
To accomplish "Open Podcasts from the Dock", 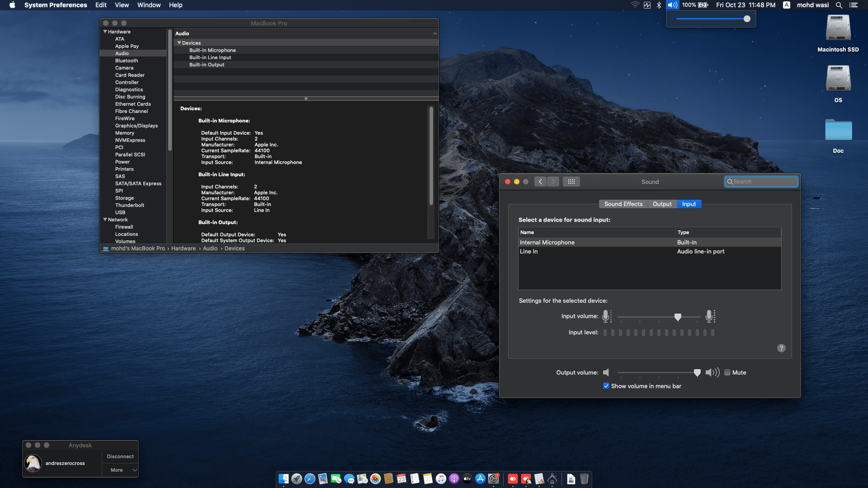I will click(454, 479).
